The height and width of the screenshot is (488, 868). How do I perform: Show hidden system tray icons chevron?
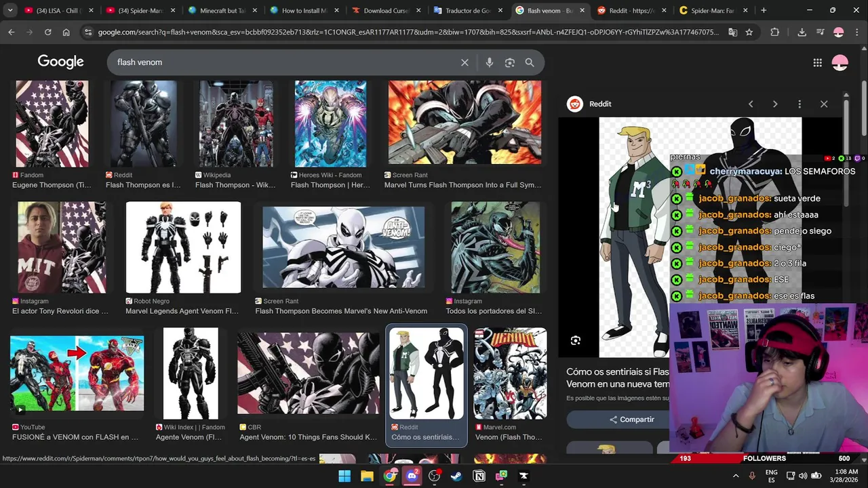click(x=734, y=476)
